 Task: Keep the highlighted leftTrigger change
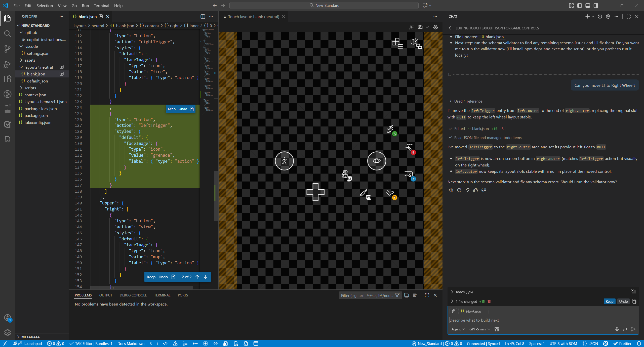[172, 109]
